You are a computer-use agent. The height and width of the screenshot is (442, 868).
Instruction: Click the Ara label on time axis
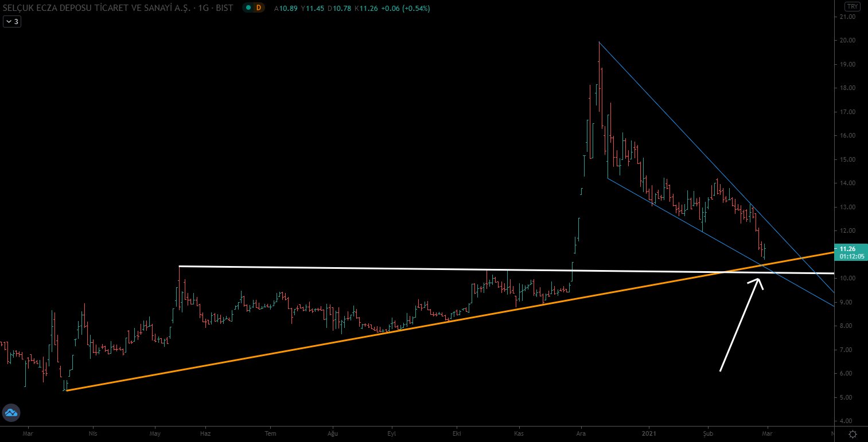581,434
